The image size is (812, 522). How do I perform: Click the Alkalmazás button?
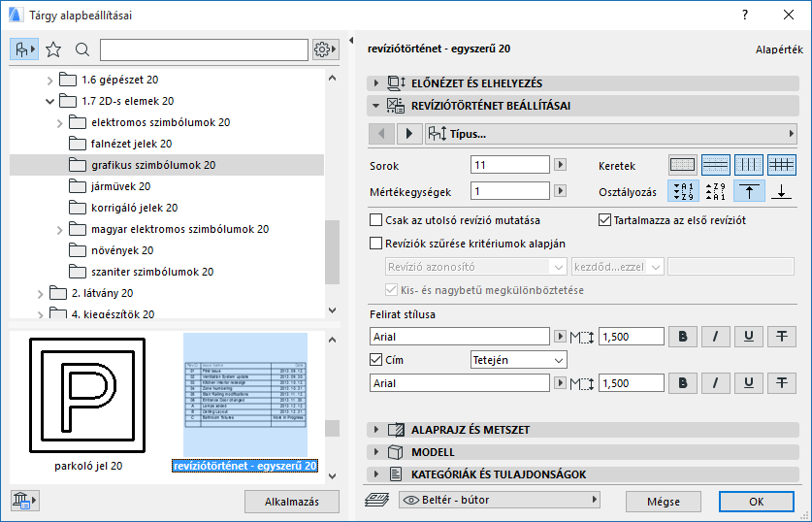click(x=292, y=502)
